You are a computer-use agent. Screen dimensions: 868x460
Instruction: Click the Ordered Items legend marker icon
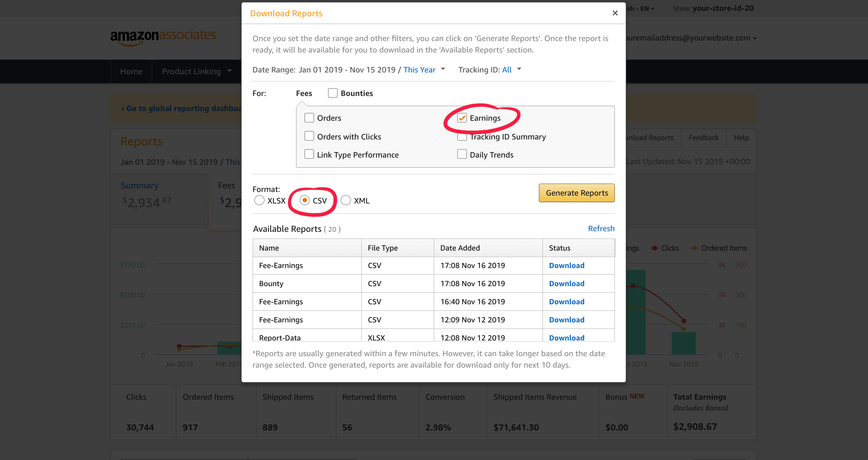694,248
